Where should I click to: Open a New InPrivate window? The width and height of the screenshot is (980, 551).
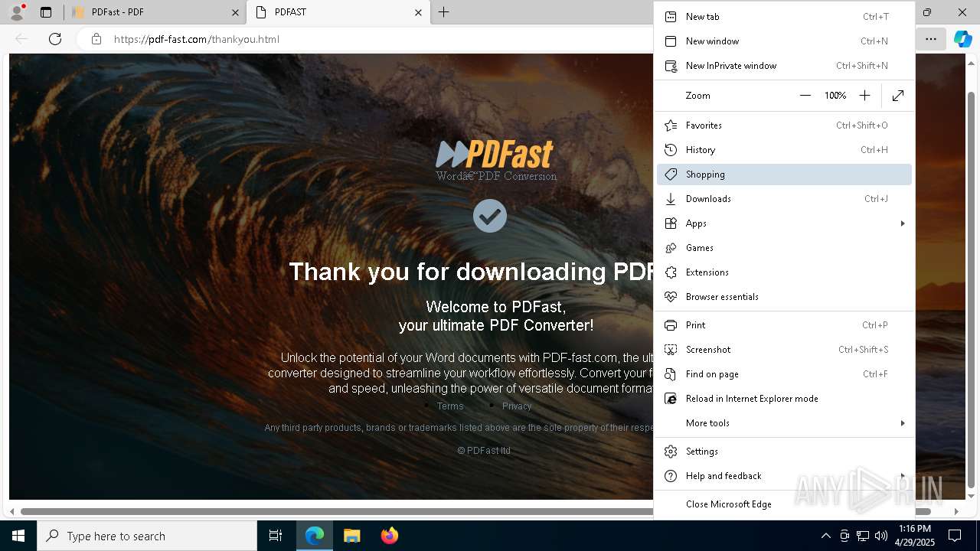(784, 66)
